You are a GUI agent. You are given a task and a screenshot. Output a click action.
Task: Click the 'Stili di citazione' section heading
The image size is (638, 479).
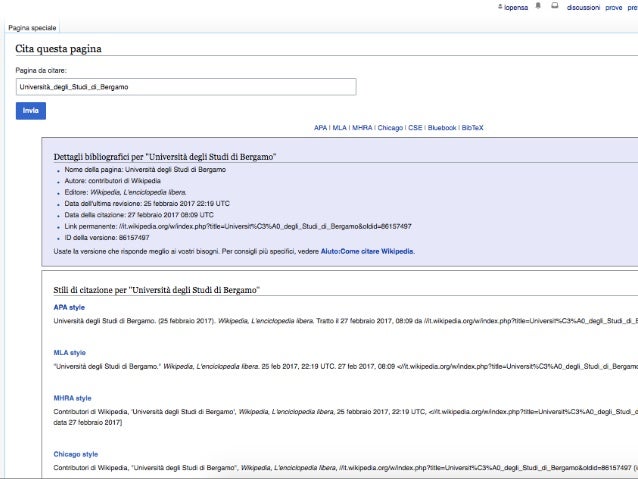coord(157,290)
